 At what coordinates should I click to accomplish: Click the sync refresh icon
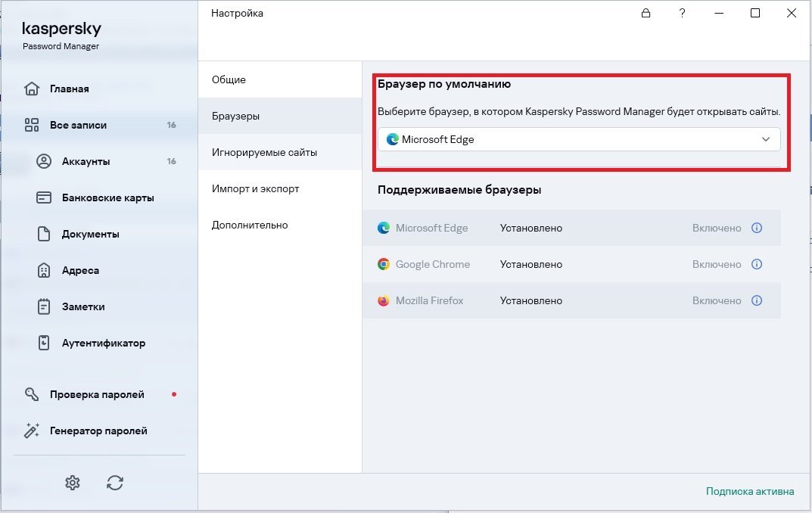115,483
